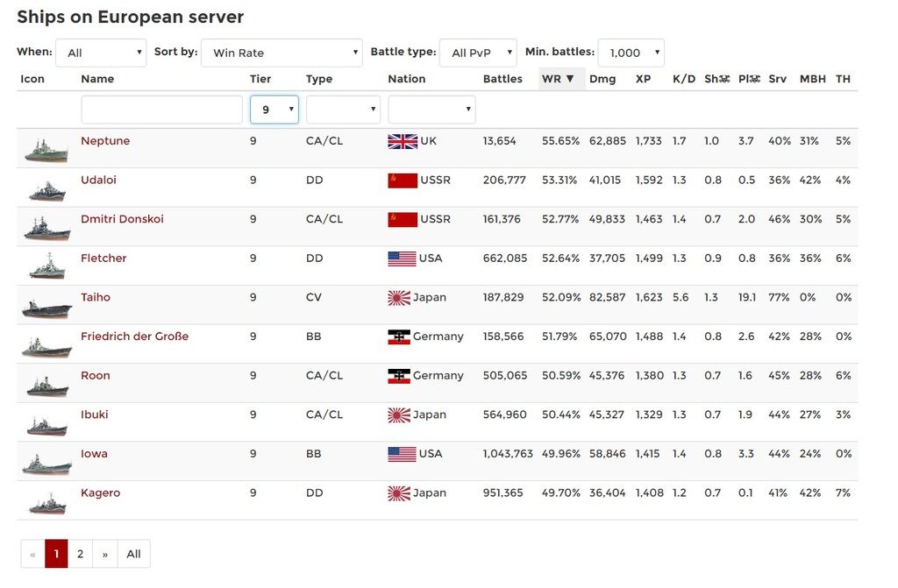Click the Germany flag in Roon row
This screenshot has height=588, width=898.
tap(399, 376)
